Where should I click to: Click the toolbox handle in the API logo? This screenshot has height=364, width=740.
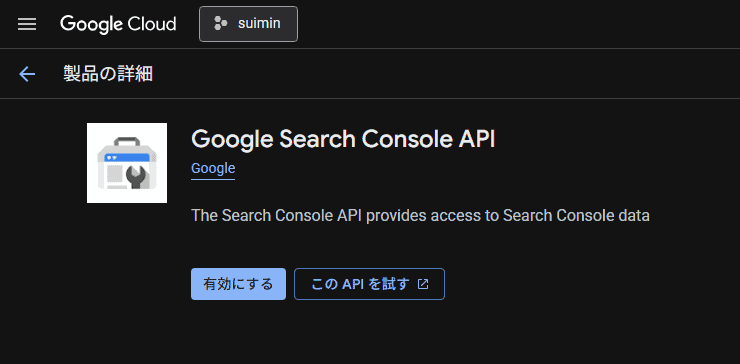click(127, 142)
